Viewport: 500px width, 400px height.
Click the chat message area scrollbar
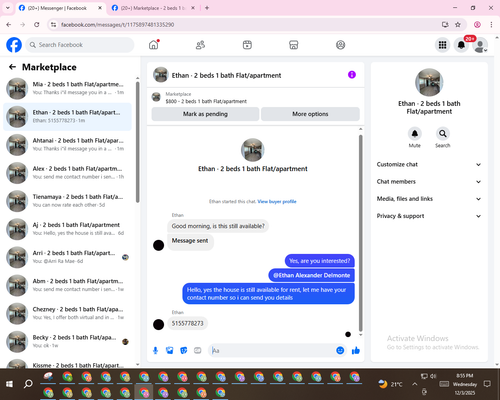tap(360, 232)
